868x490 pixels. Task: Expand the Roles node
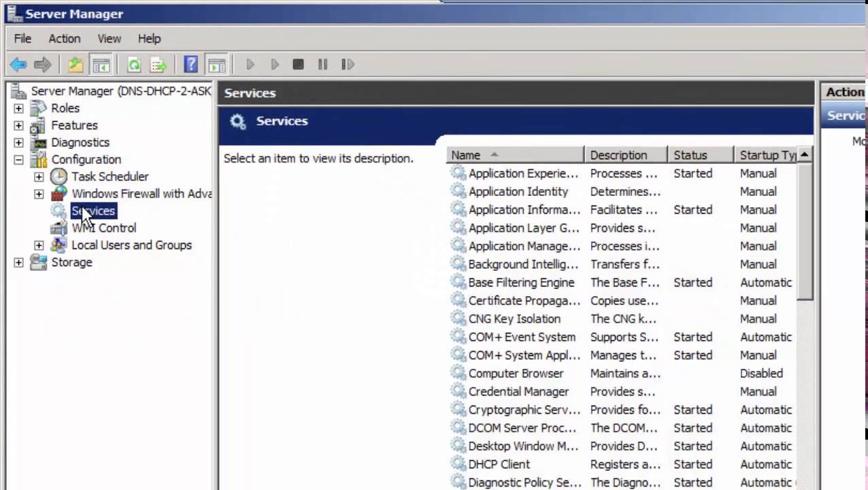click(x=18, y=108)
